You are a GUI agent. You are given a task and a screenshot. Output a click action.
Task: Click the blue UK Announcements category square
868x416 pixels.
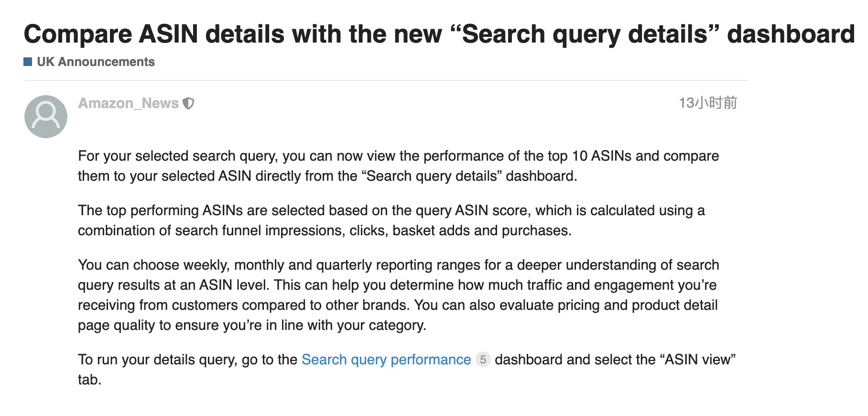(28, 62)
